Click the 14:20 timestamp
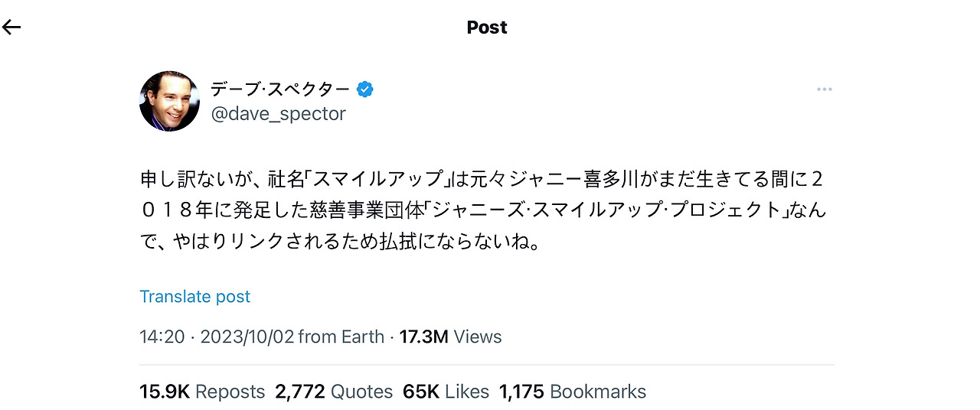This screenshot has width=980, height=410. [x=162, y=337]
